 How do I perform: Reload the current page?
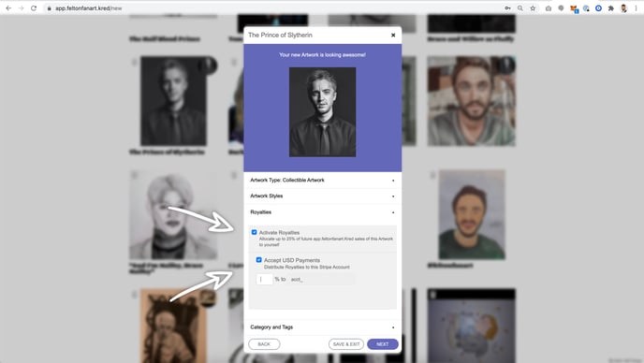click(34, 8)
